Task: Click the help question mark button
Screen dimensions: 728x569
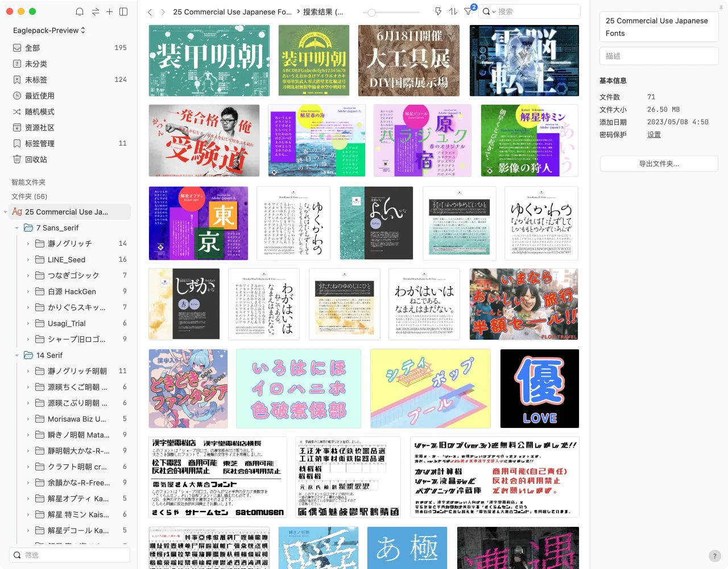Action: [715, 556]
